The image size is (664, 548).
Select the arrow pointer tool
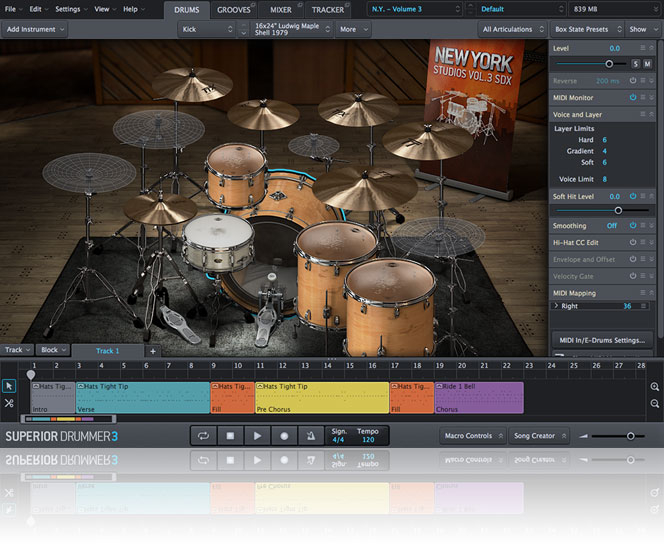9,386
